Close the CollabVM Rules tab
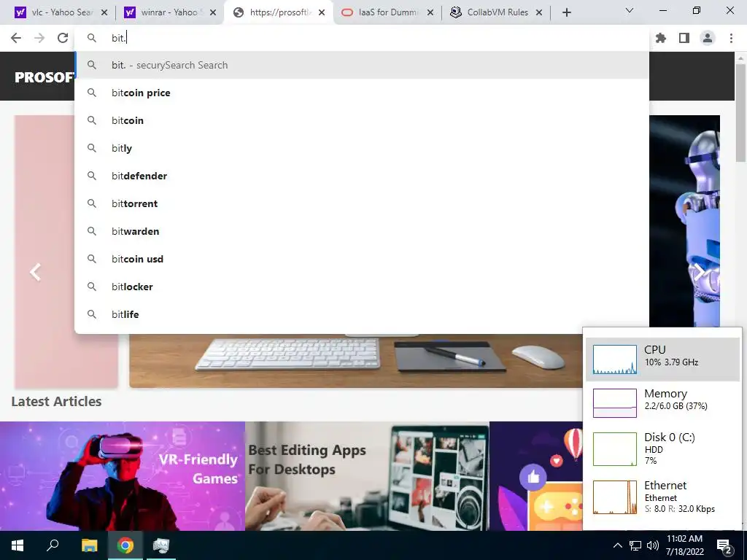This screenshot has width=747, height=560. click(x=539, y=13)
